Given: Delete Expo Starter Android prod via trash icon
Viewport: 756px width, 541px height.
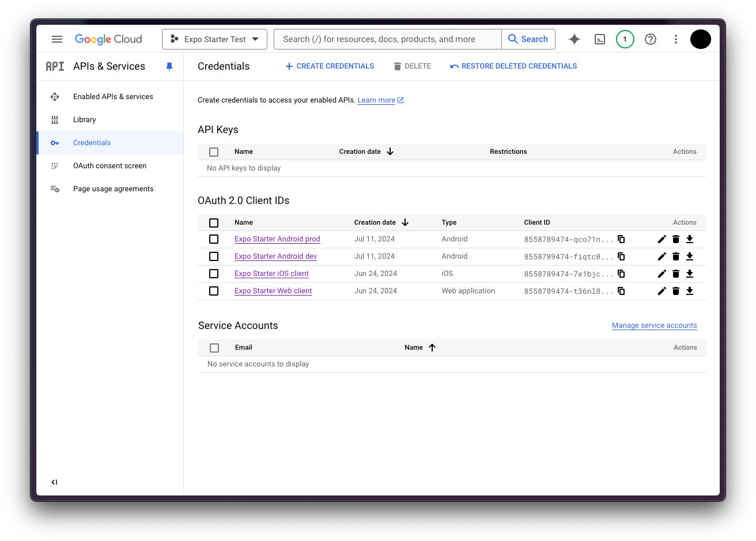Looking at the screenshot, I should coord(676,239).
